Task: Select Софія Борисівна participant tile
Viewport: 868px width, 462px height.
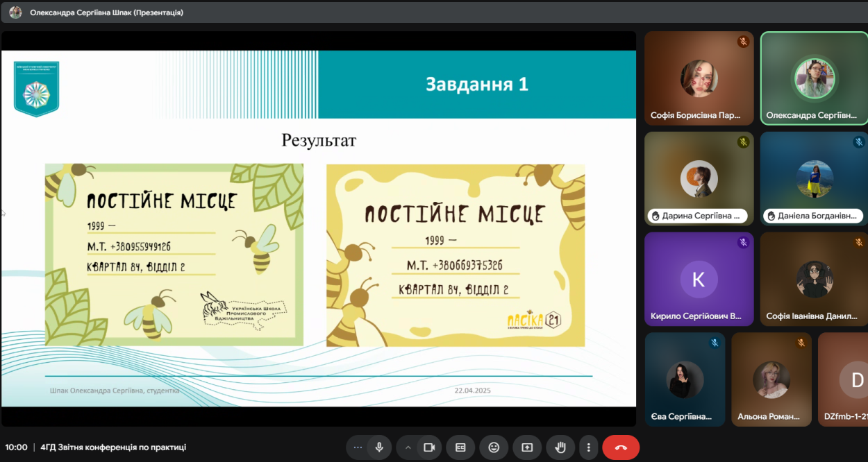Action: pos(699,78)
